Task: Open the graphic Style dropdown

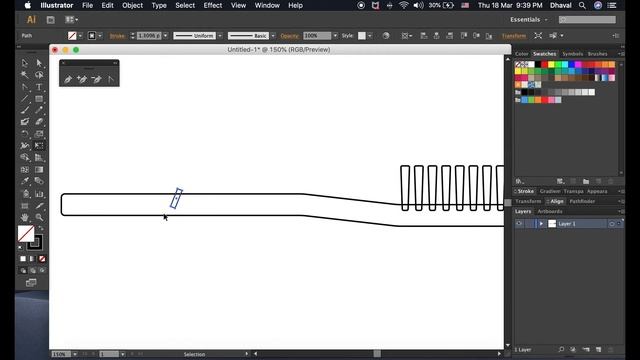Action: (x=370, y=36)
